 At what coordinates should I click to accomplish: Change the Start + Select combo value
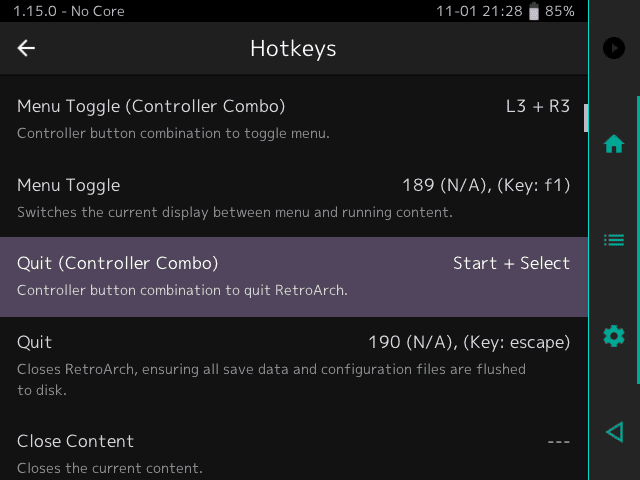tap(511, 263)
